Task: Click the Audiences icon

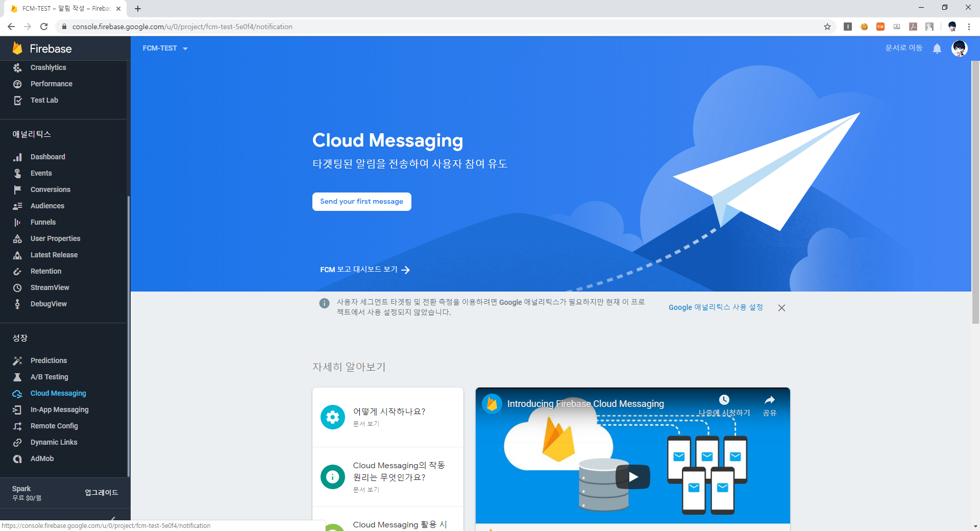Action: [x=17, y=206]
